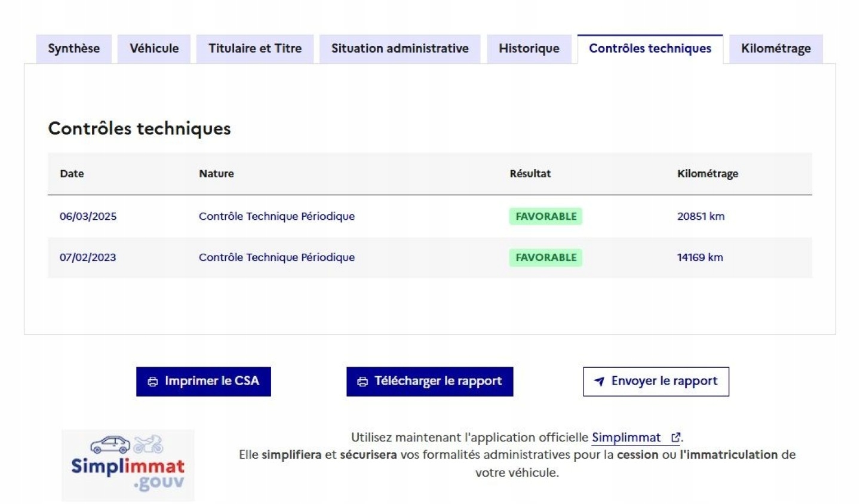The height and width of the screenshot is (504, 860).
Task: Follow the Simplimmat hyperlink
Action: (626, 438)
